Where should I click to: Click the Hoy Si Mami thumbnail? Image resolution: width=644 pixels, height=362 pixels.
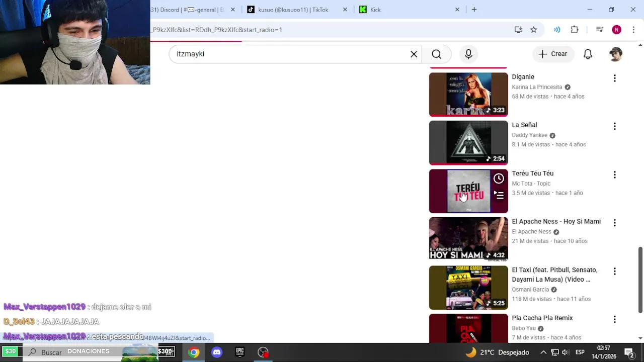coord(468,238)
